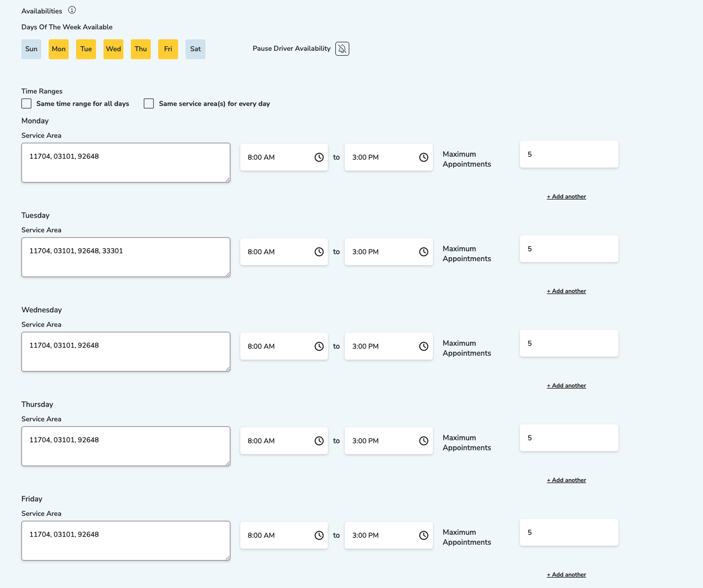Click the Pause Driver Availability bell icon

point(342,49)
